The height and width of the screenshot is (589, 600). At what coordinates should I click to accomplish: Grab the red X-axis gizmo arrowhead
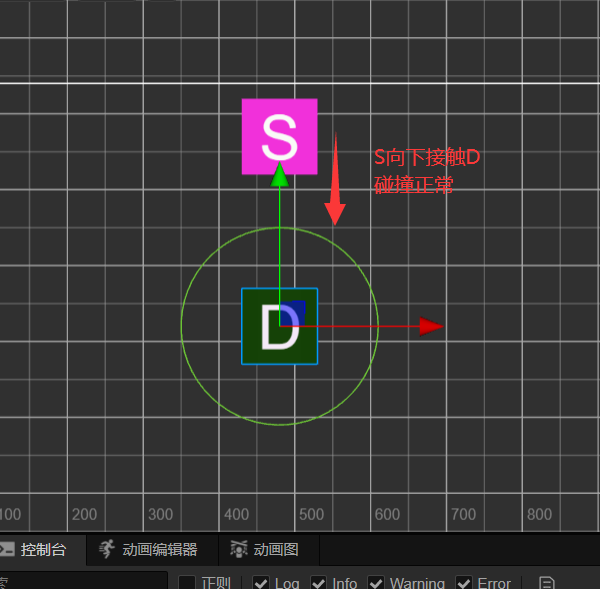click(x=431, y=326)
